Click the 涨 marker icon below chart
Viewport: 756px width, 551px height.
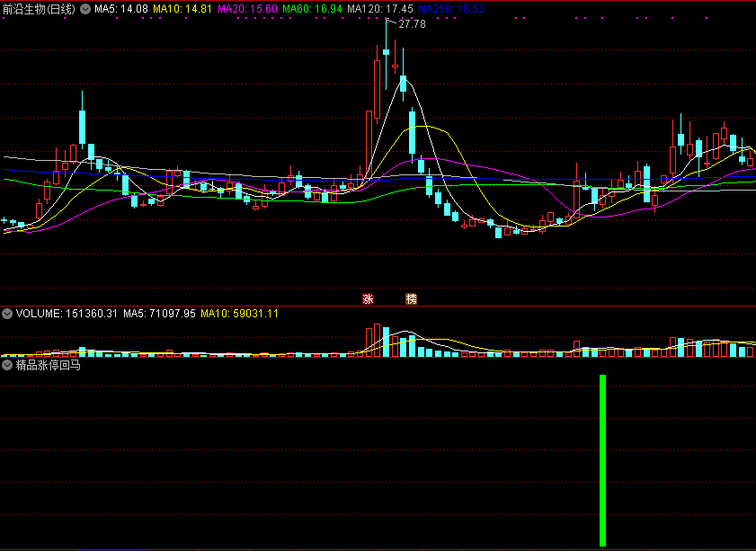pyautogui.click(x=368, y=299)
